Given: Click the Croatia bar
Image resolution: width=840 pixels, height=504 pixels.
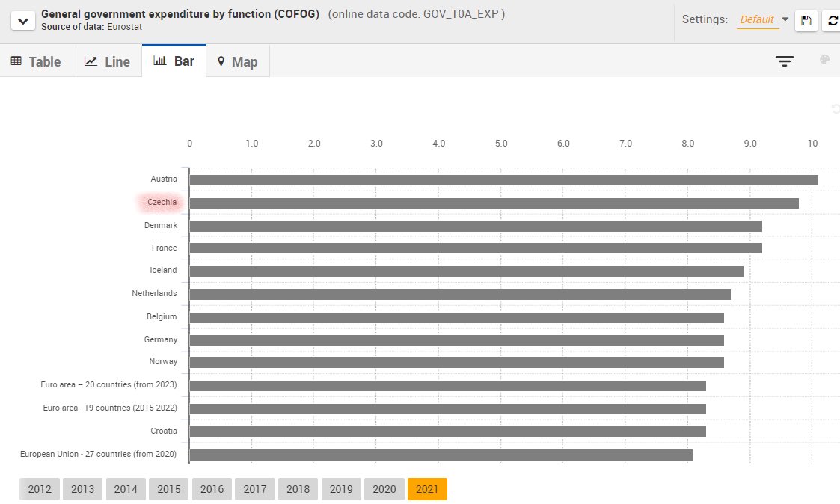Looking at the screenshot, I should [x=448, y=431].
